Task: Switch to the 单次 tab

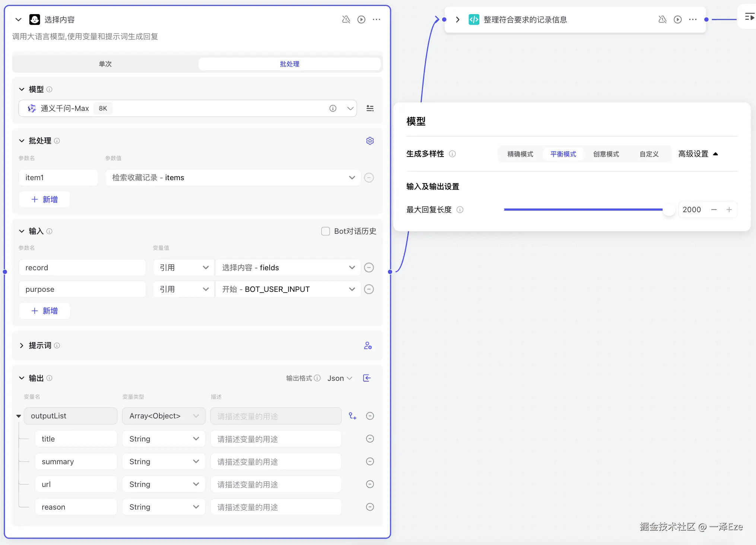Action: [105, 64]
